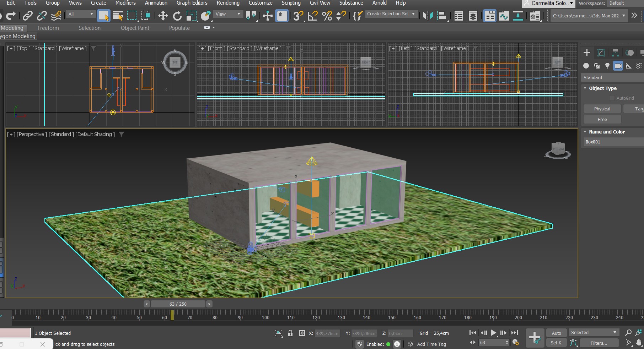This screenshot has width=644, height=349.
Task: Switch to the Freeform ribbon tab
Action: [x=48, y=28]
